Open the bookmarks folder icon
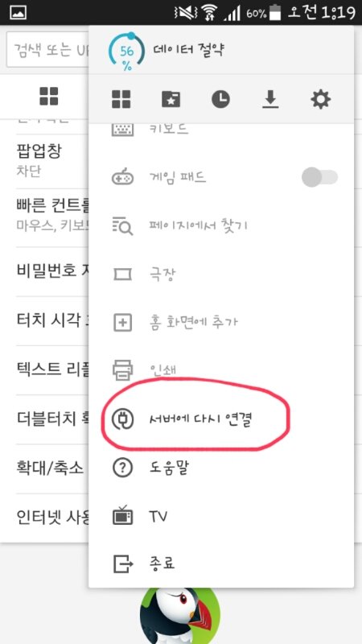Image resolution: width=362 pixels, height=644 pixels. (171, 99)
